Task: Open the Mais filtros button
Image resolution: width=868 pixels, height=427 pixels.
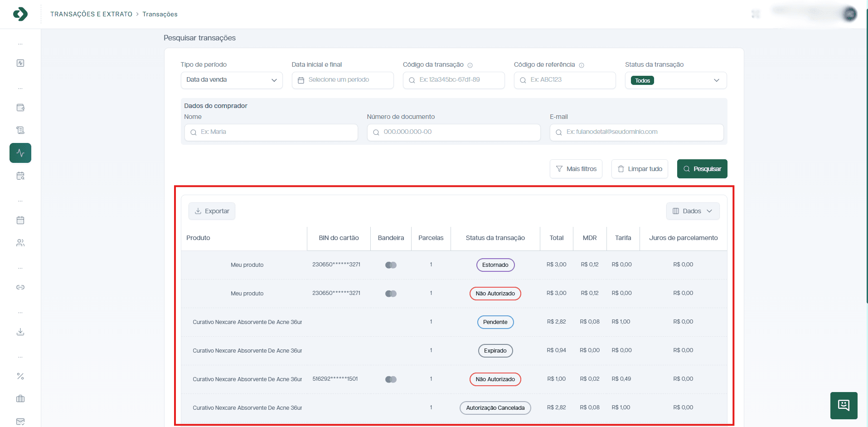Action: point(576,169)
